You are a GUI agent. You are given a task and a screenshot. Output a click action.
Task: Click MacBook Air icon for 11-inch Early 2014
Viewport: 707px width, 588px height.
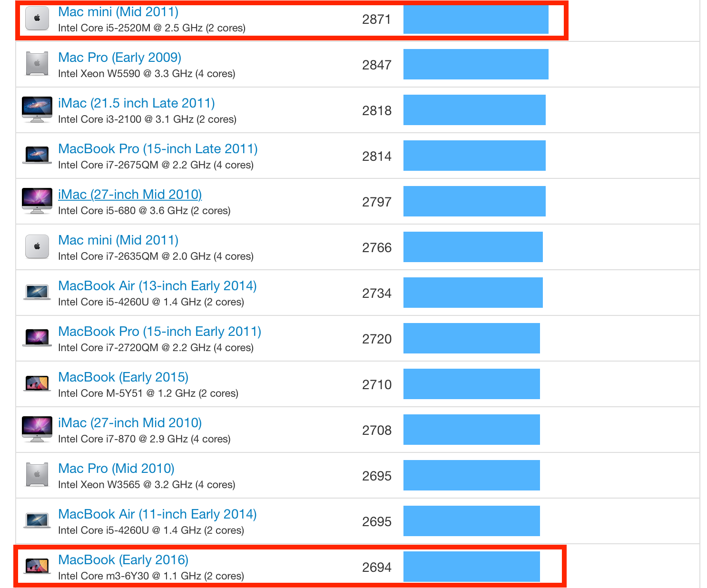click(x=37, y=520)
